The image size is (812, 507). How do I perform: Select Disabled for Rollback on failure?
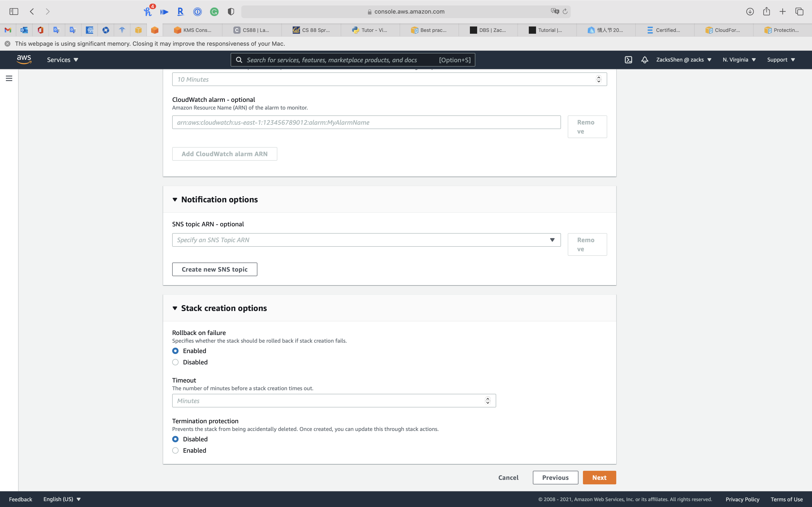[x=175, y=362]
